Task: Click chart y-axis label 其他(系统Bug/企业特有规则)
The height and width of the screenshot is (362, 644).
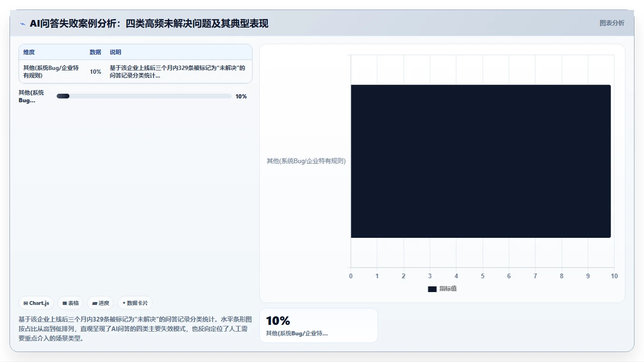Action: pyautogui.click(x=306, y=161)
